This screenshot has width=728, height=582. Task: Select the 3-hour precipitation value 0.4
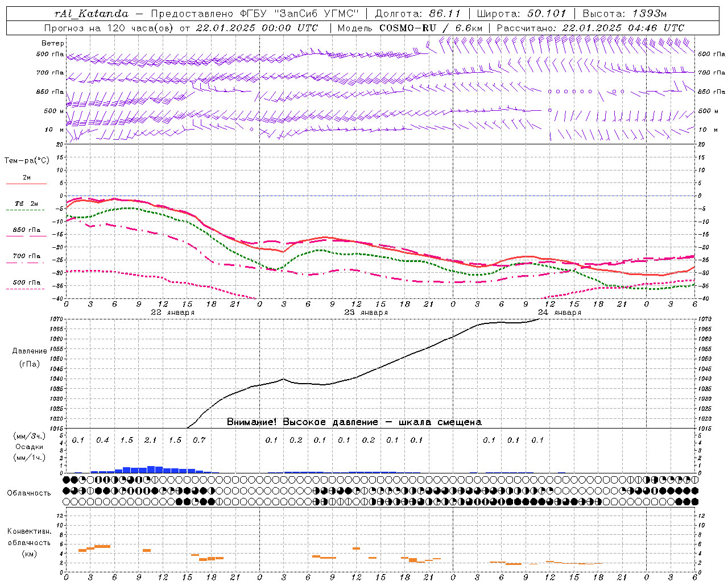click(102, 440)
